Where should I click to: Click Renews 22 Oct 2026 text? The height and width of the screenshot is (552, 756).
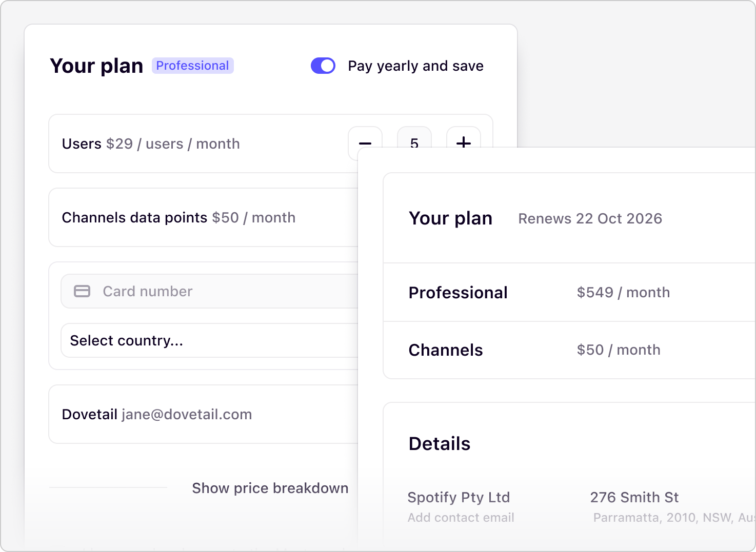point(590,218)
